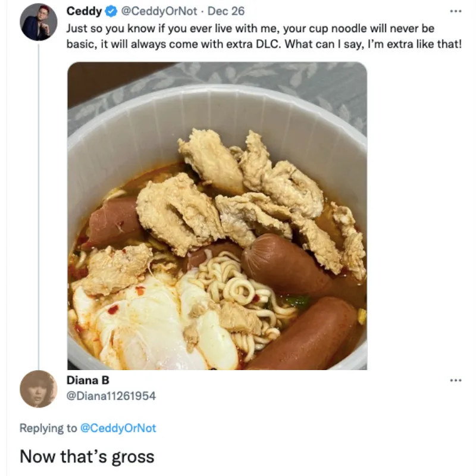Open Ceddy's profile picture avatar
This screenshot has width=476, height=476.
tap(38, 22)
